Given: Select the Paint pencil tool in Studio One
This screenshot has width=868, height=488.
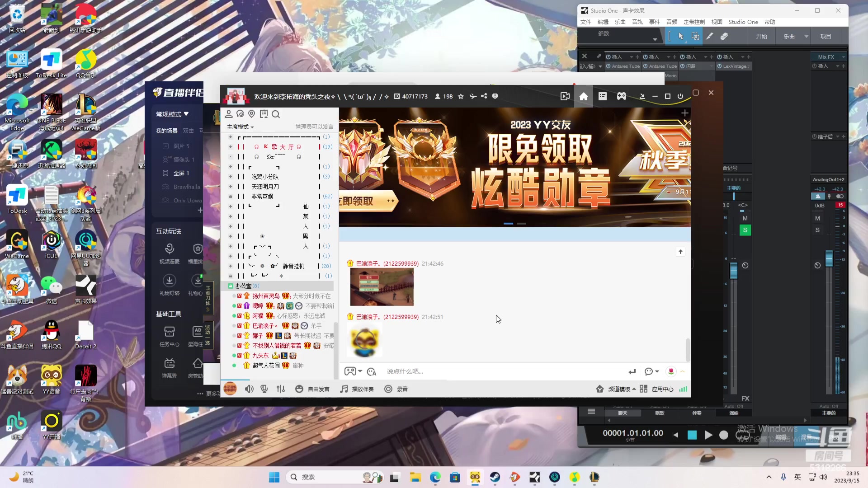Looking at the screenshot, I should pos(710,36).
